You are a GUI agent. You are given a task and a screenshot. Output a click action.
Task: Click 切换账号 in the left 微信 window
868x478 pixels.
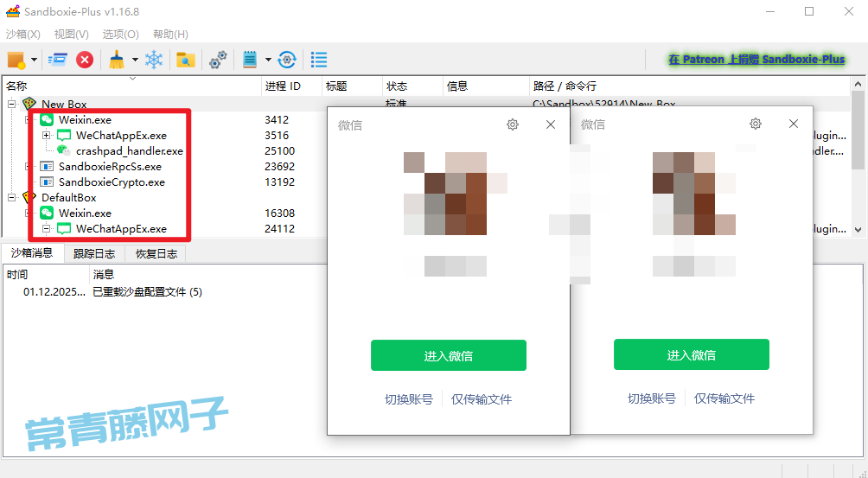tap(409, 399)
